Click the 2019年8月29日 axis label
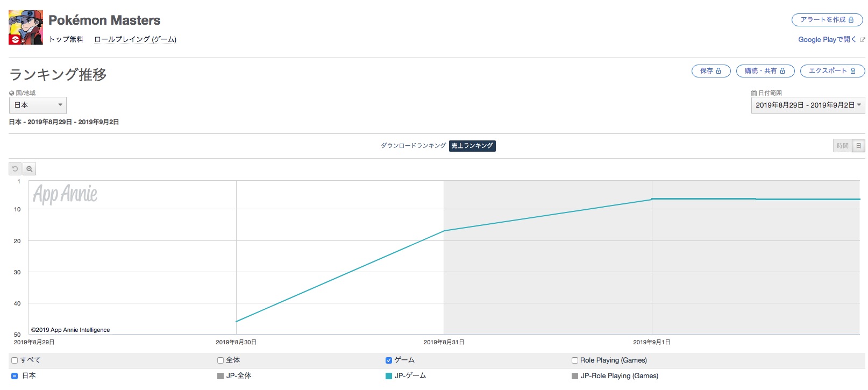 point(34,342)
